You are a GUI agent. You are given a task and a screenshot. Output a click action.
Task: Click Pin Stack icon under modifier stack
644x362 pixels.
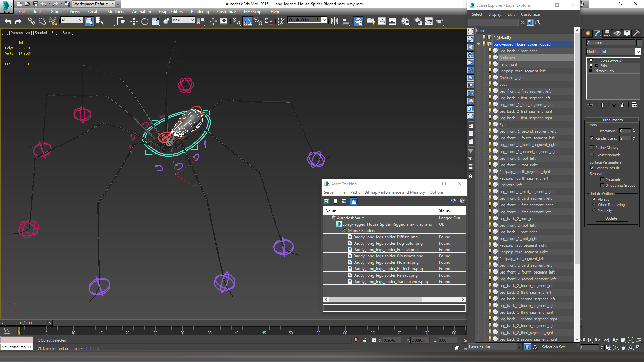(x=591, y=105)
